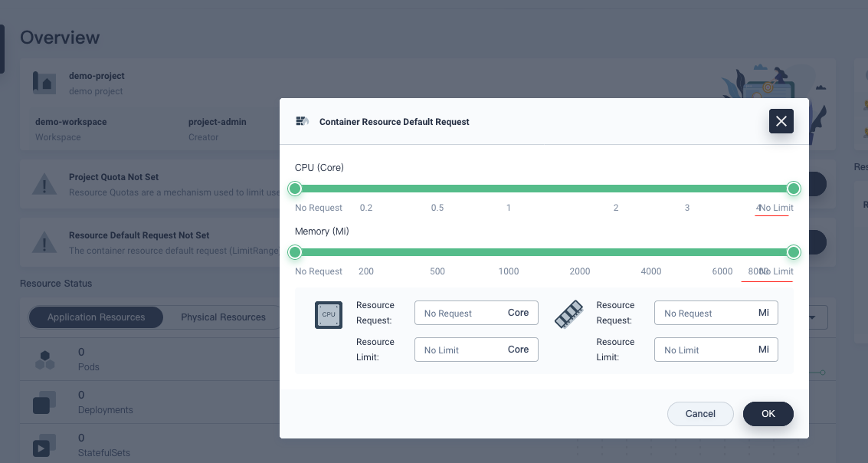The image size is (868, 463).
Task: Click the Memory (Mi) label
Action: tap(322, 231)
